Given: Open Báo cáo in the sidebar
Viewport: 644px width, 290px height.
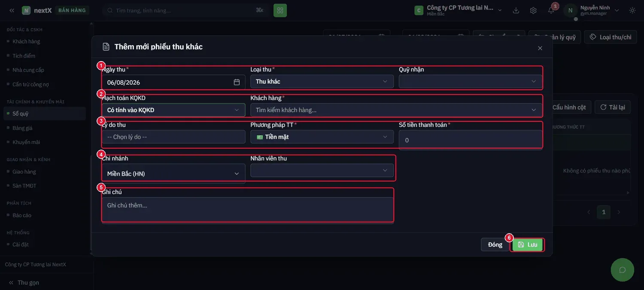Looking at the screenshot, I should click(x=22, y=215).
